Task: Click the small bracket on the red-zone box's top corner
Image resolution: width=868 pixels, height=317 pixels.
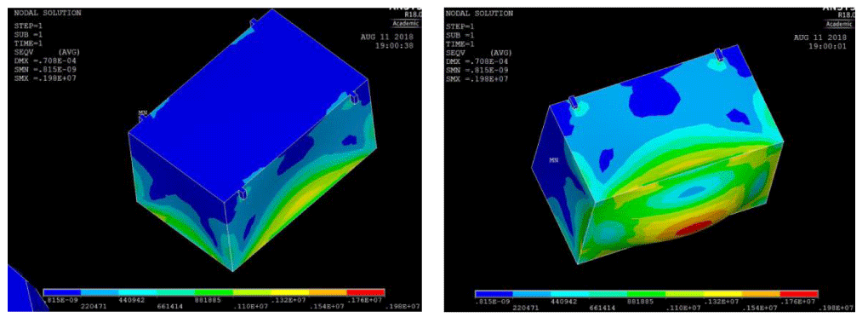Action: [718, 55]
